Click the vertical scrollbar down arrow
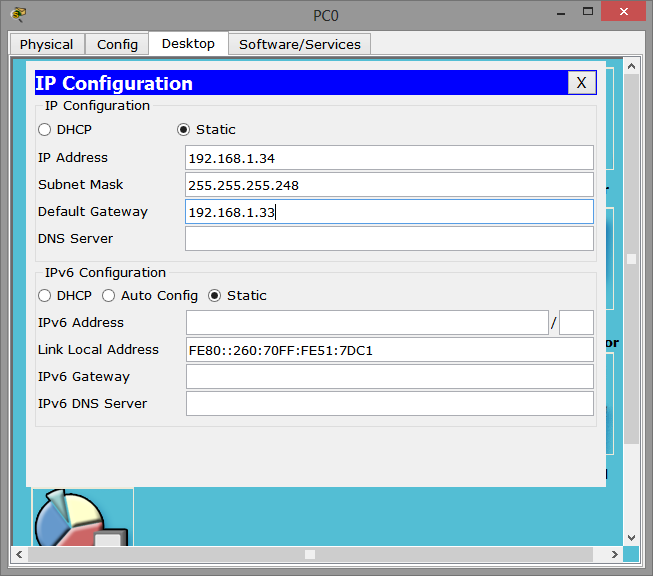The width and height of the screenshot is (653, 576). (631, 538)
